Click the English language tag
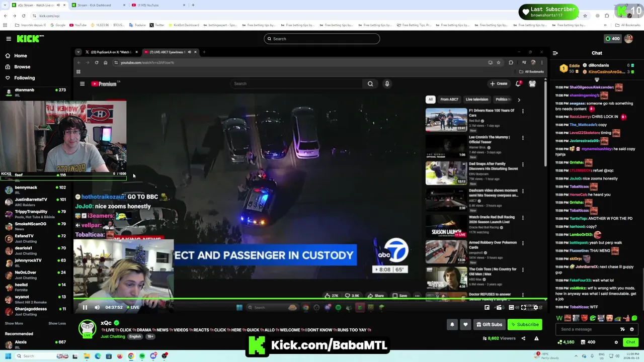 (x=135, y=336)
